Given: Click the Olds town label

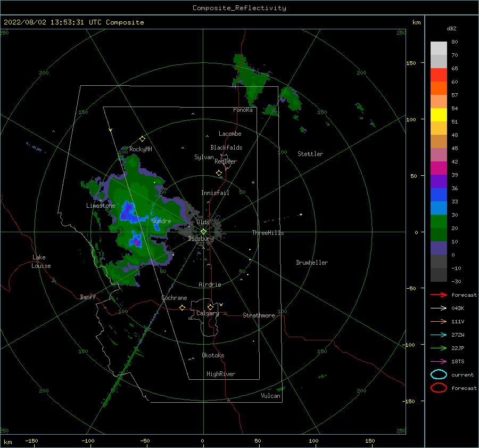Looking at the screenshot, I should 203,222.
